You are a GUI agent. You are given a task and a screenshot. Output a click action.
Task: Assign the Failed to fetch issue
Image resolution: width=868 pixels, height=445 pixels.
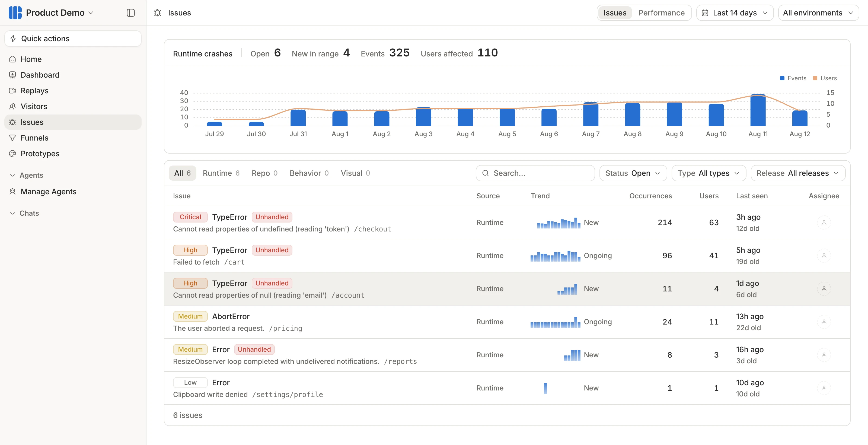pyautogui.click(x=824, y=256)
